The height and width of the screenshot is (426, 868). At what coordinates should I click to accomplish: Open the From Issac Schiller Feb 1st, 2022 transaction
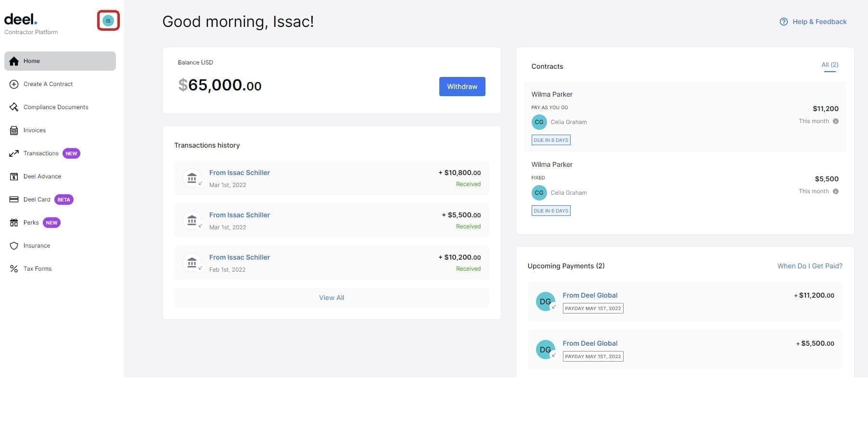coord(332,263)
